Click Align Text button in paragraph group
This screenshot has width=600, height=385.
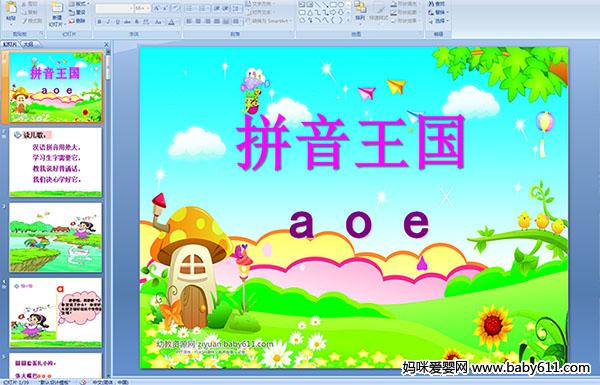(x=260, y=12)
